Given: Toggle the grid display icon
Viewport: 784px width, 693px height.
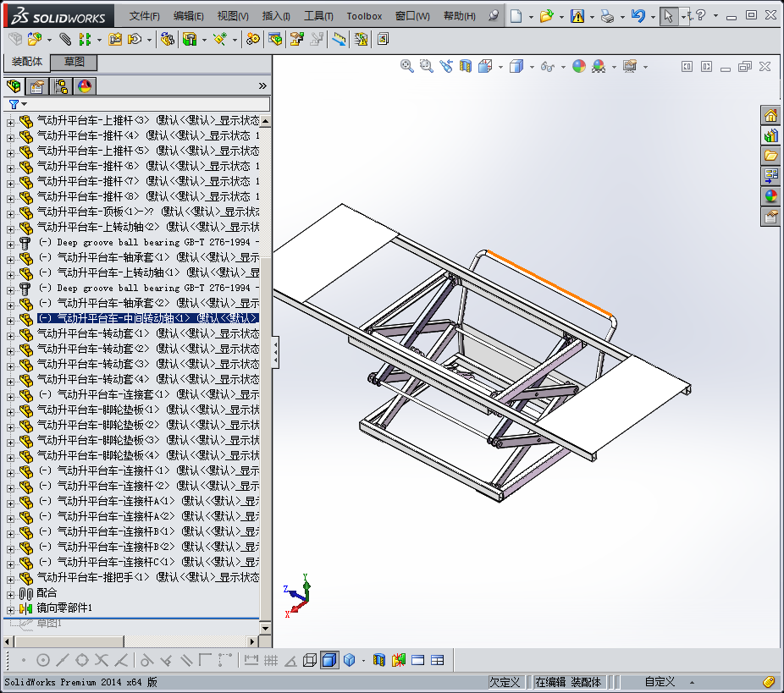Looking at the screenshot, I should [x=271, y=661].
